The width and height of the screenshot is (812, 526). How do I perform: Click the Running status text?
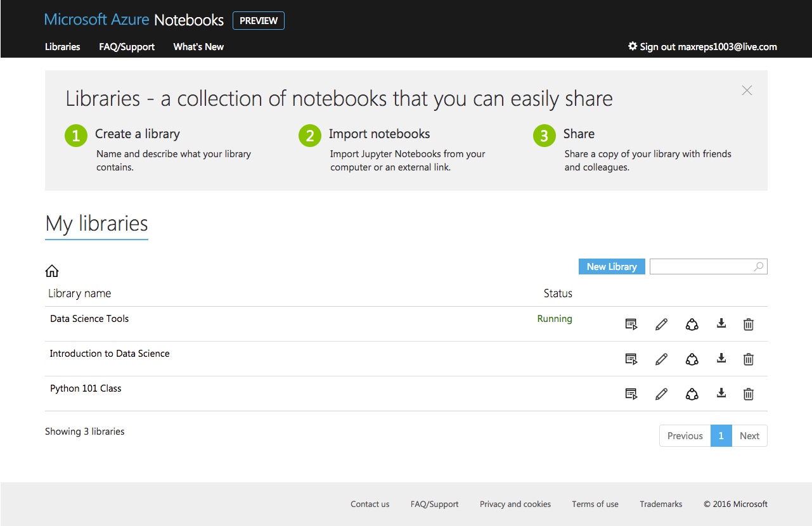555,319
